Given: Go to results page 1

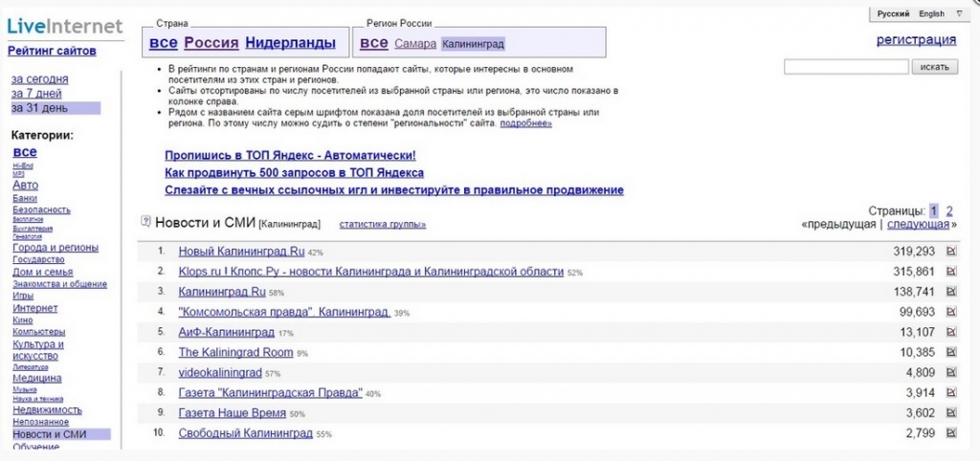Looking at the screenshot, I should (933, 210).
